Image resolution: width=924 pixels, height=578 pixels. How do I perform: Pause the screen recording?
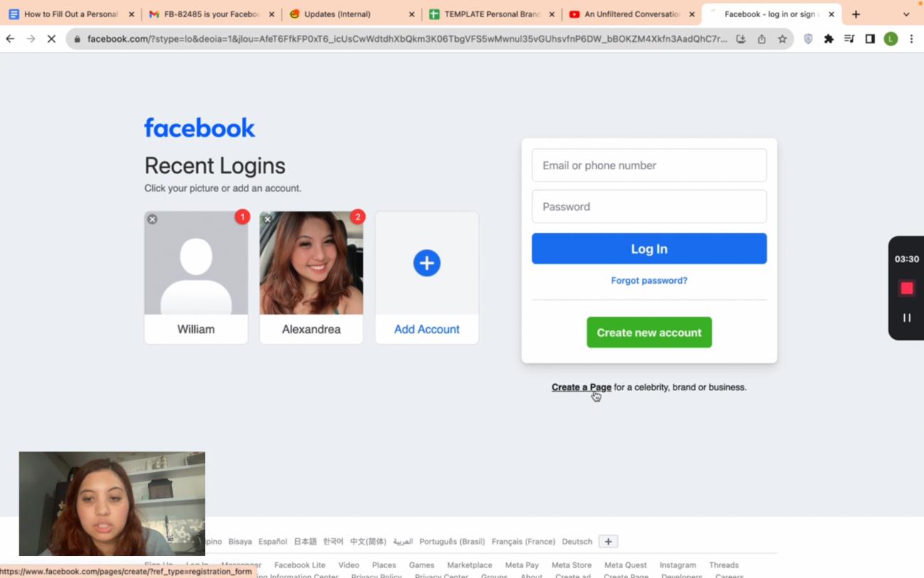[x=906, y=318]
